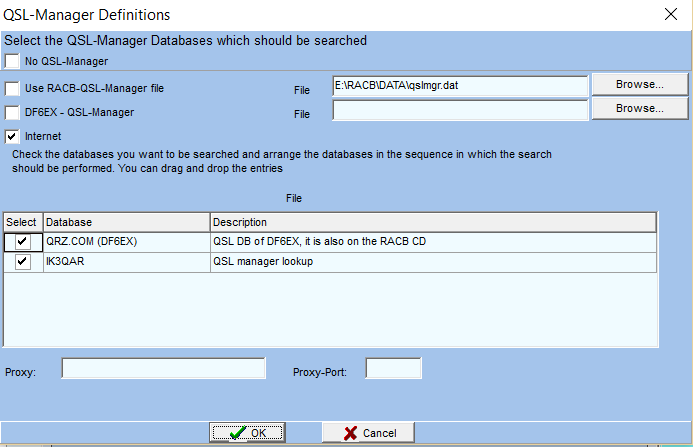Image resolution: width=693 pixels, height=447 pixels.
Task: Browse for the DF6EX QSL-Manager file
Action: coord(640,108)
